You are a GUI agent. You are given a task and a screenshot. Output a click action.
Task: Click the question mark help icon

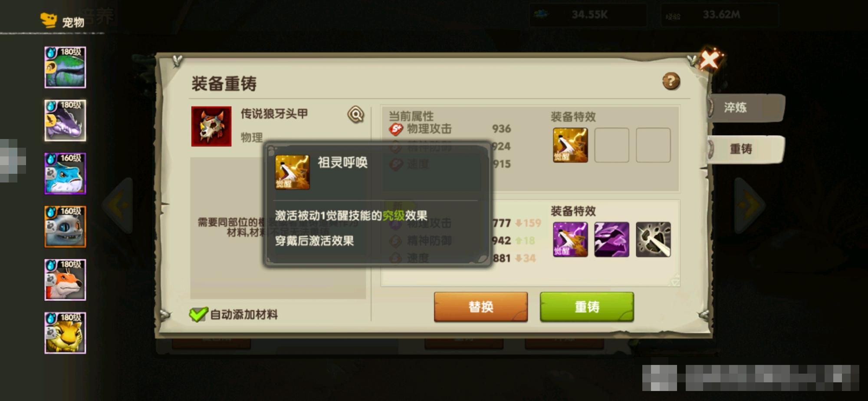point(671,81)
